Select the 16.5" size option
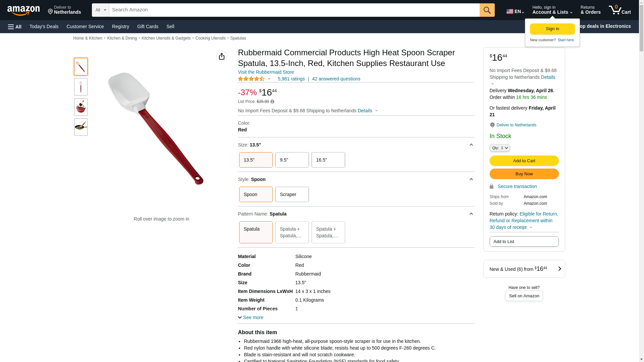Viewport: 644px width, 362px height. click(x=328, y=160)
